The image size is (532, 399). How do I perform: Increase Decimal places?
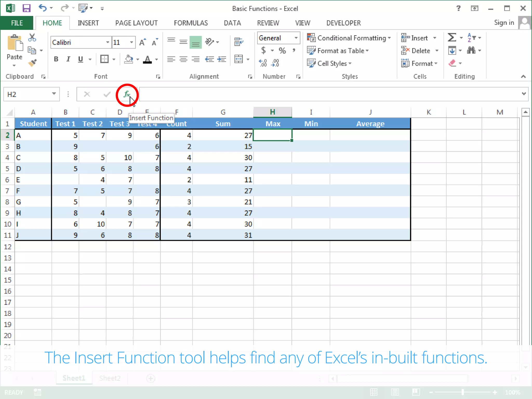coord(263,63)
